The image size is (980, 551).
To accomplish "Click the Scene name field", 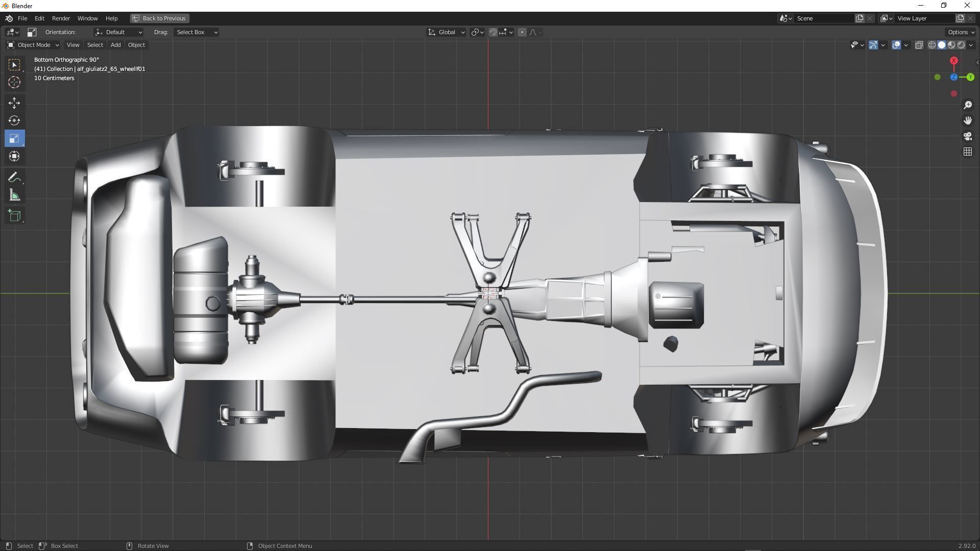I will pos(823,18).
